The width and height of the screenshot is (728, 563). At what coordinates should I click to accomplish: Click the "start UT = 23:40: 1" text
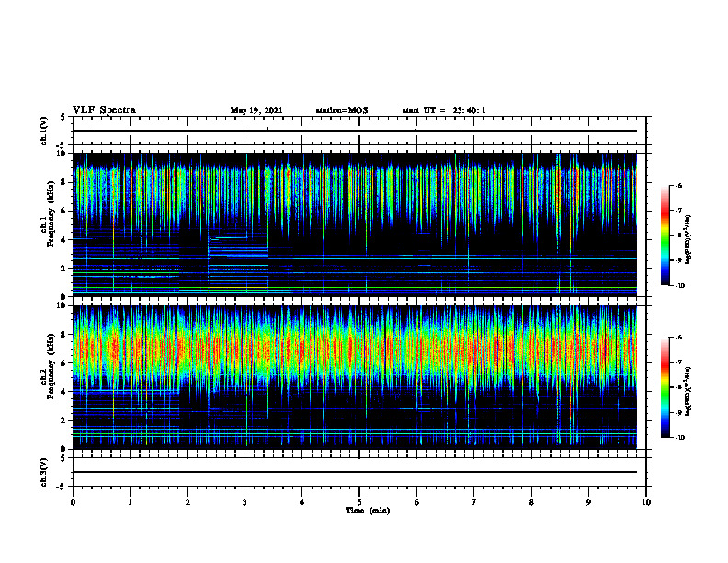444,110
